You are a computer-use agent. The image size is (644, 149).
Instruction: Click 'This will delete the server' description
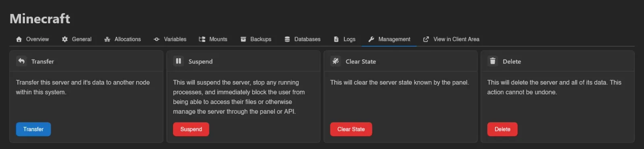[x=554, y=87]
